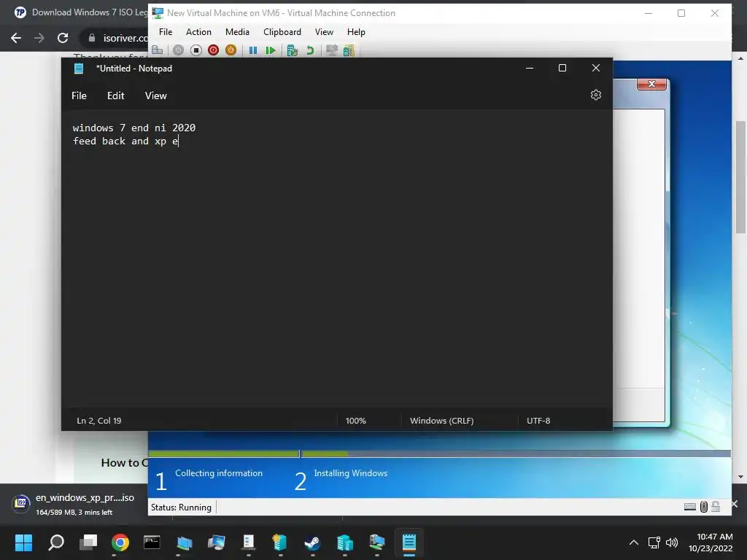Go back in the Chrome browser
Image resolution: width=747 pixels, height=560 pixels.
[16, 38]
